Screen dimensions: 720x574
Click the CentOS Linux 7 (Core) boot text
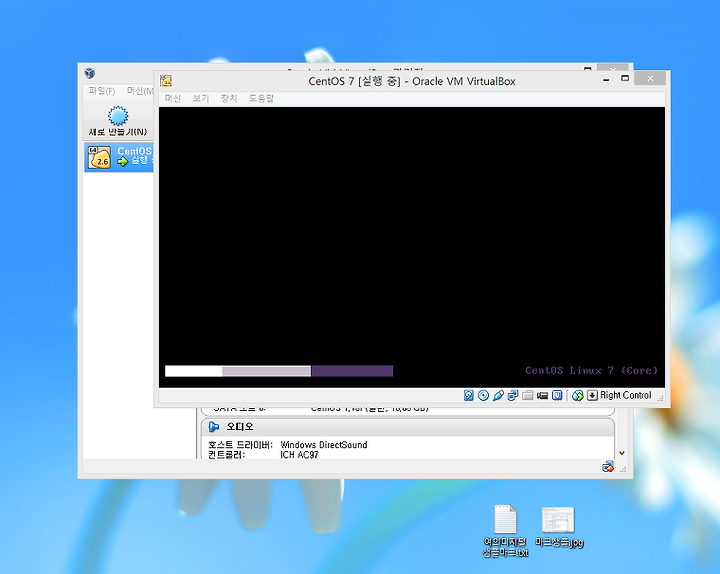(x=591, y=371)
